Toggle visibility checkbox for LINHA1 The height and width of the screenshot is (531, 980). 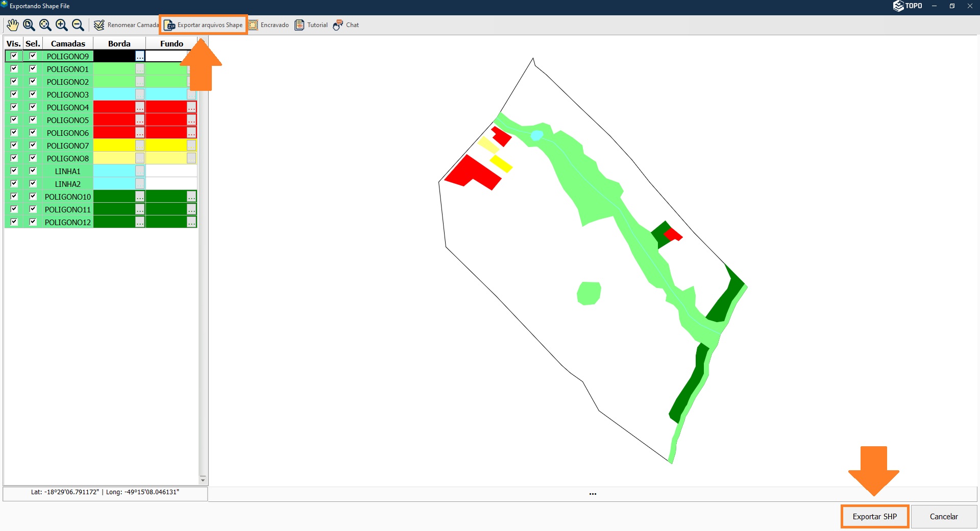coord(14,171)
